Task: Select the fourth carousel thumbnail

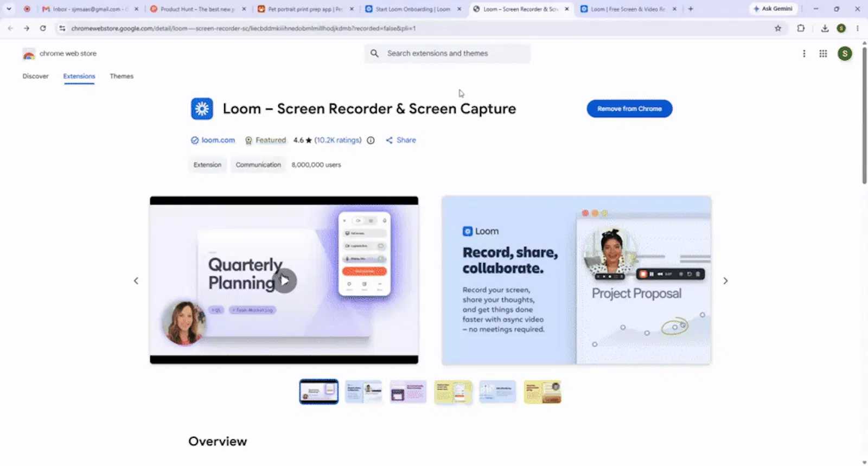Action: (453, 392)
